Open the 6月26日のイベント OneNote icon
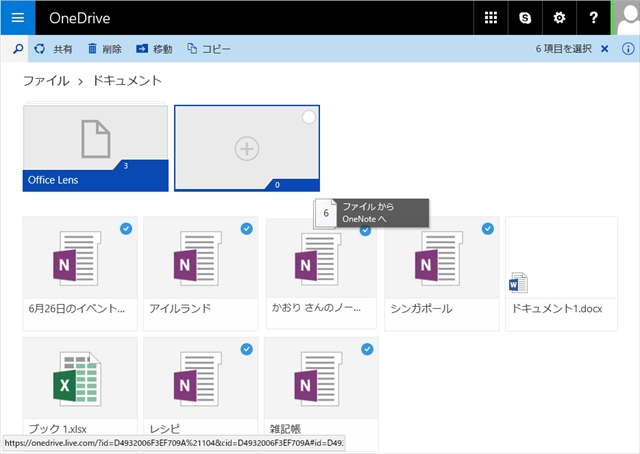This screenshot has width=640, height=454. tap(77, 258)
